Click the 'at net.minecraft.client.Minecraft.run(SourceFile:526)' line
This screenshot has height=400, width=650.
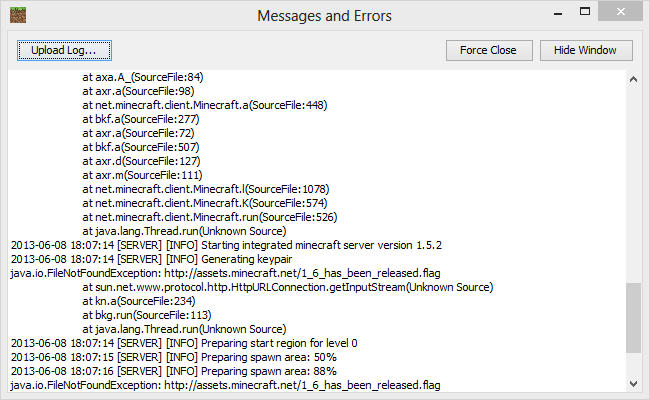[x=210, y=217]
